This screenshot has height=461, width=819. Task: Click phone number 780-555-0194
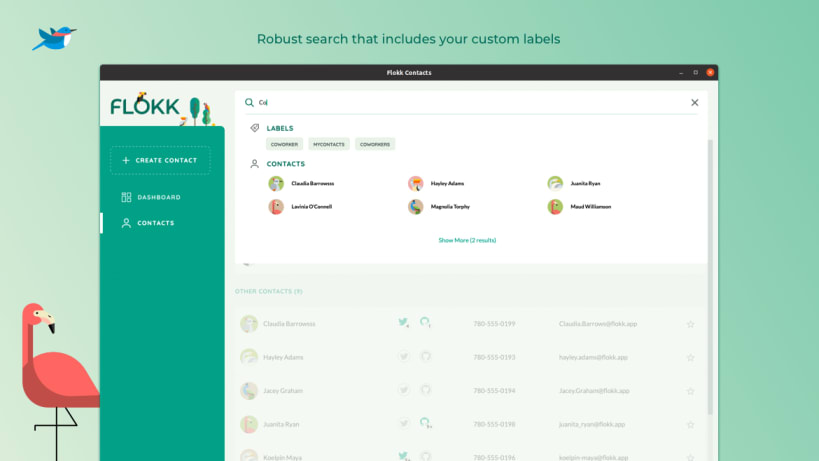pos(494,391)
